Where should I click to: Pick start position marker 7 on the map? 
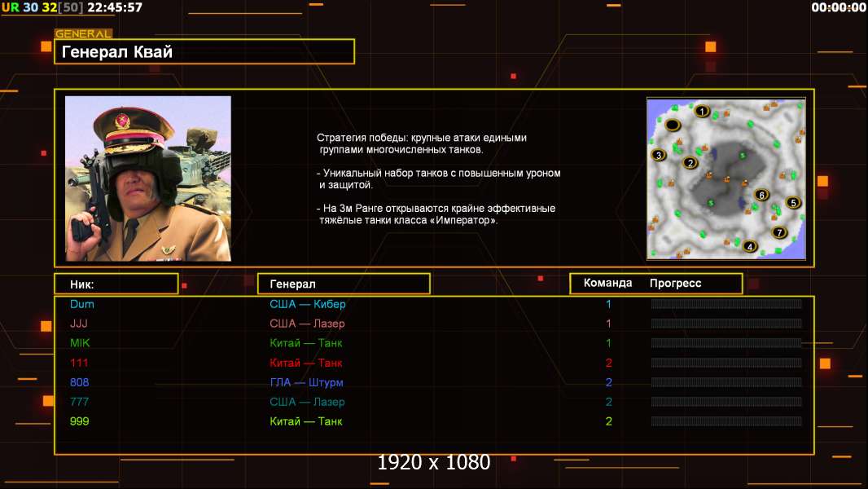point(778,232)
